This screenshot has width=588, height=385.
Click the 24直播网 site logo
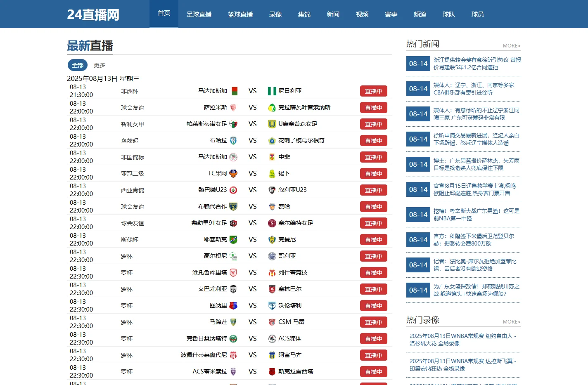click(93, 14)
